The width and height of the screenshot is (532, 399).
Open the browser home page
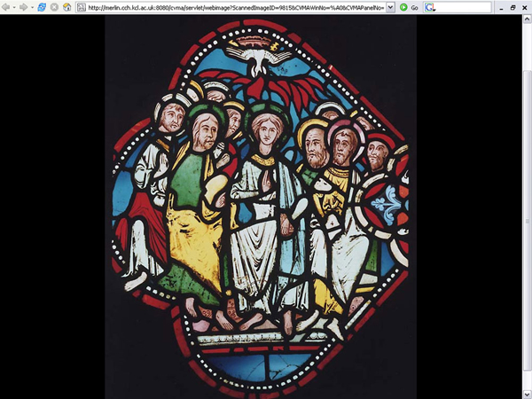pos(66,7)
